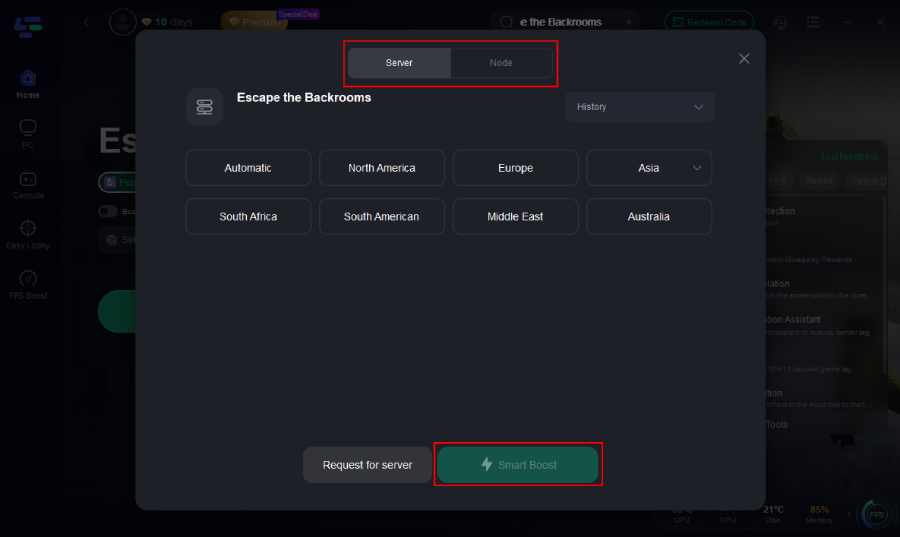Open FPS Boost from the sidebar
This screenshot has height=537, width=900.
pos(28,279)
